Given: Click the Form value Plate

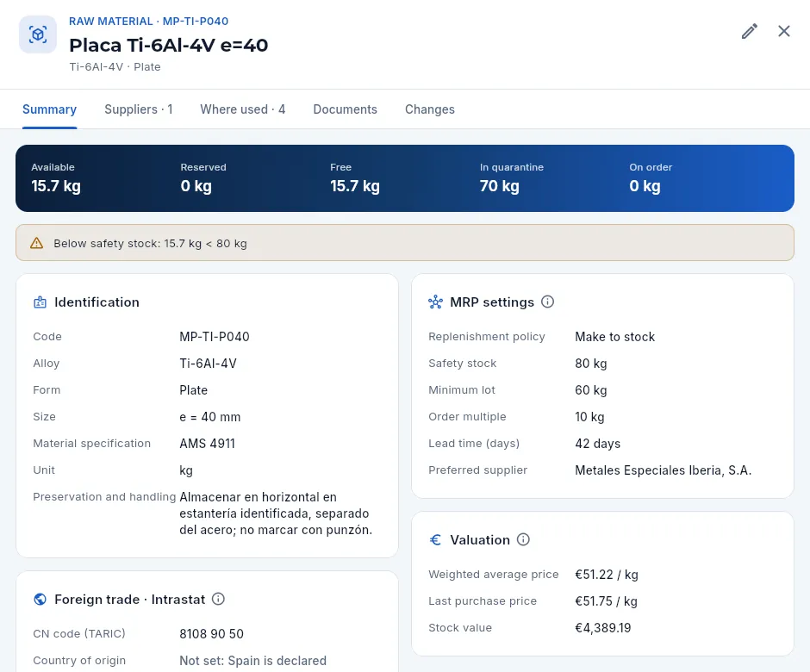Looking at the screenshot, I should tap(193, 390).
